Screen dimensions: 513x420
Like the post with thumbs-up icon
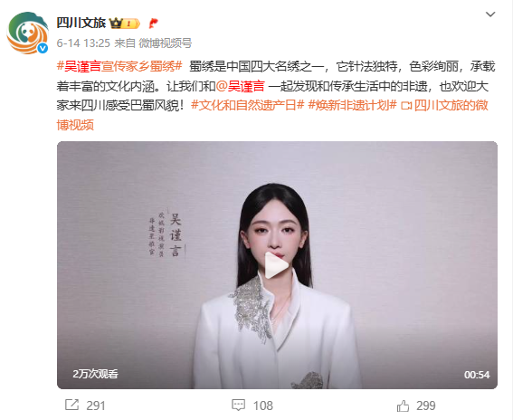[x=403, y=406]
